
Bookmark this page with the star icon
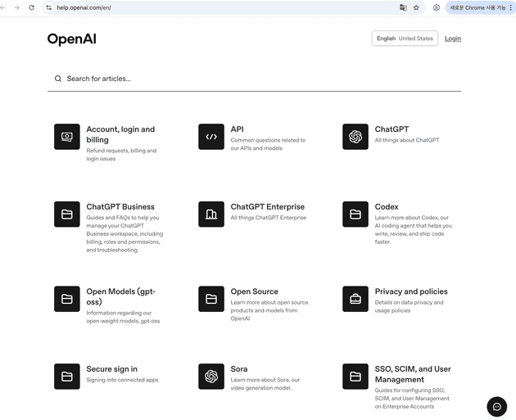pyautogui.click(x=416, y=7)
